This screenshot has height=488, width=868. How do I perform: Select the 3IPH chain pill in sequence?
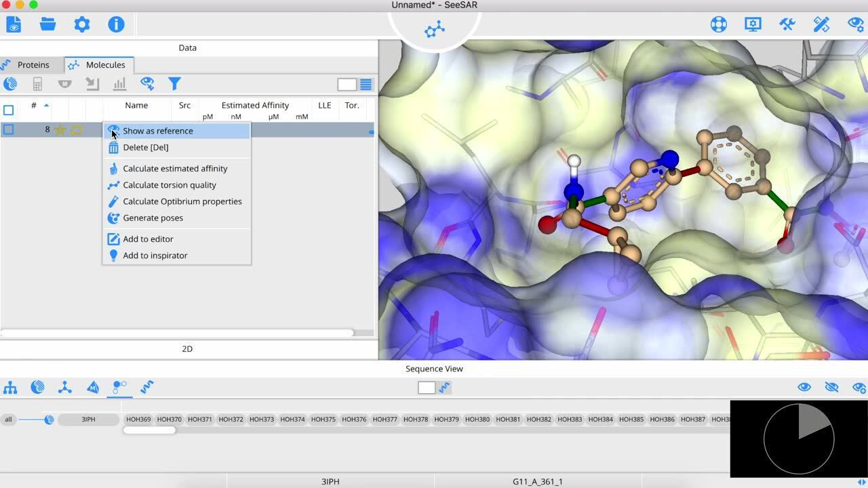pyautogui.click(x=88, y=420)
